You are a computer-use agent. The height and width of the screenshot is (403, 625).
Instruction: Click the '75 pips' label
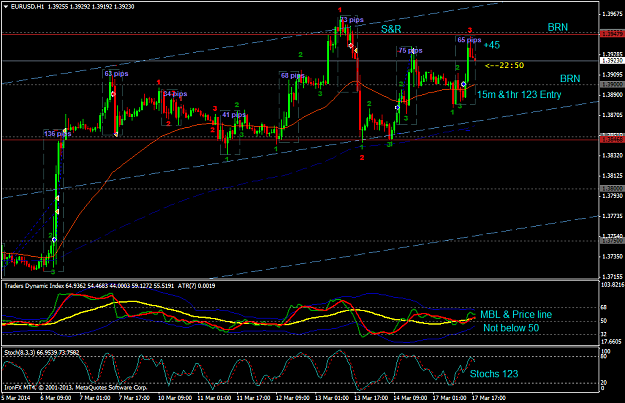point(411,51)
